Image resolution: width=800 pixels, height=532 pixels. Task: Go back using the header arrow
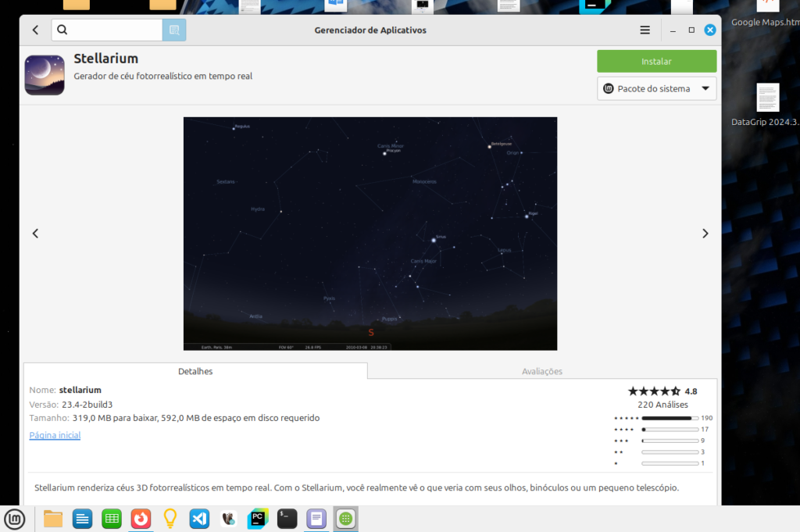[35, 30]
